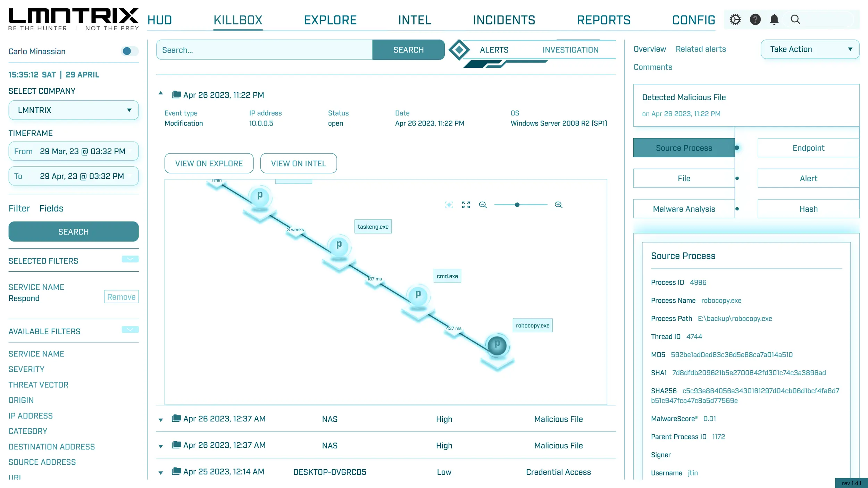Click the magnifier search icon in header

795,19
